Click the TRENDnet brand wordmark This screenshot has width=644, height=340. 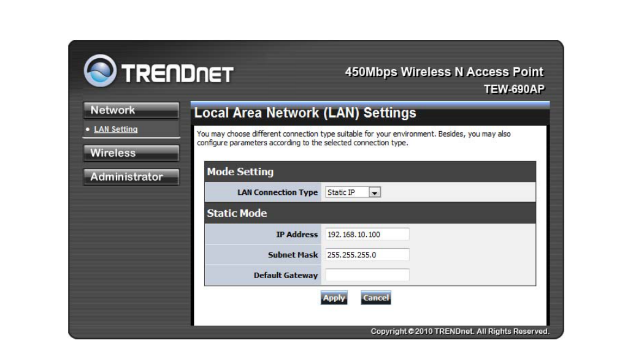(177, 74)
